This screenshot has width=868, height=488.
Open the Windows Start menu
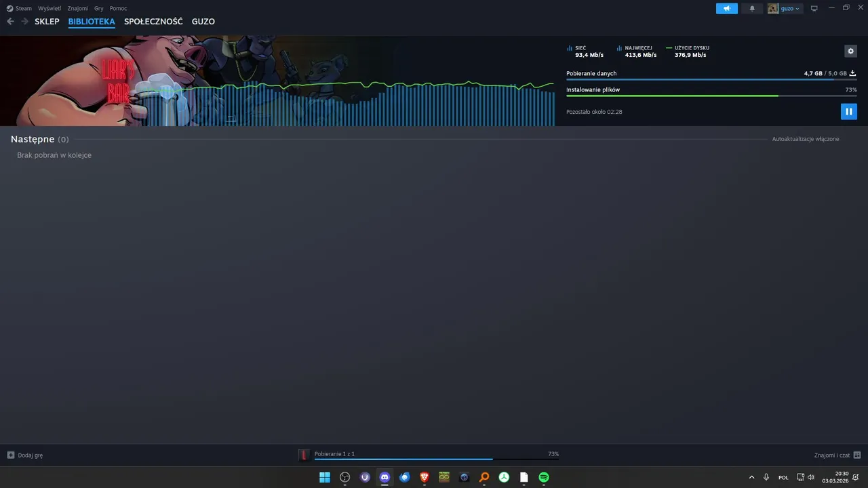325,477
